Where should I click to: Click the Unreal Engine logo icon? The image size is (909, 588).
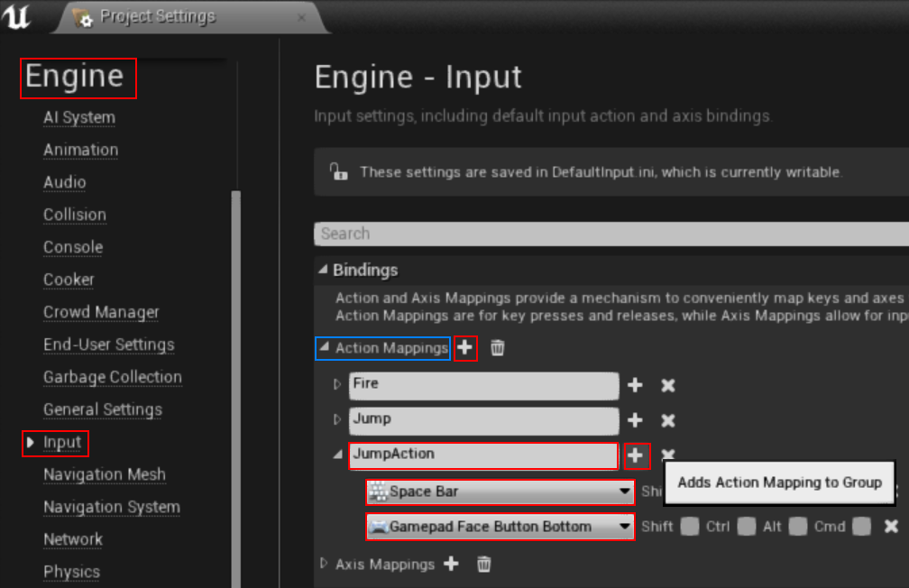(16, 17)
